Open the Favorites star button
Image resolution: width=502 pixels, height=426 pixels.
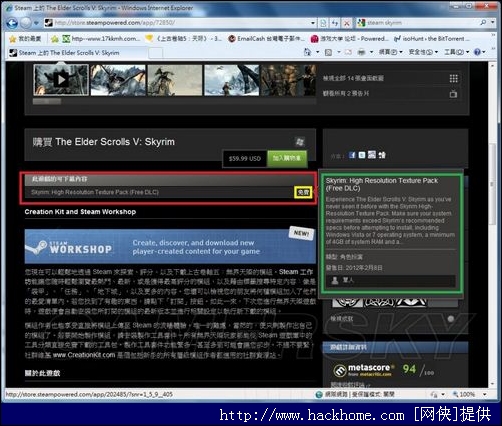25,39
